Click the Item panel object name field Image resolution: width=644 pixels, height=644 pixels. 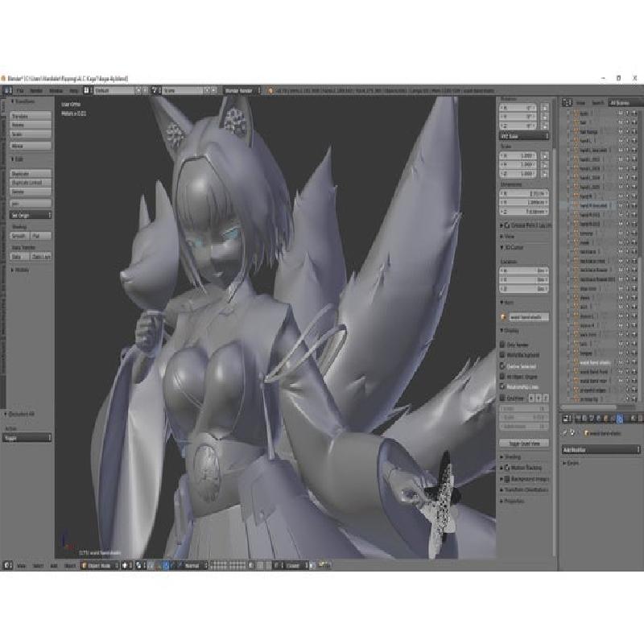pyautogui.click(x=529, y=316)
